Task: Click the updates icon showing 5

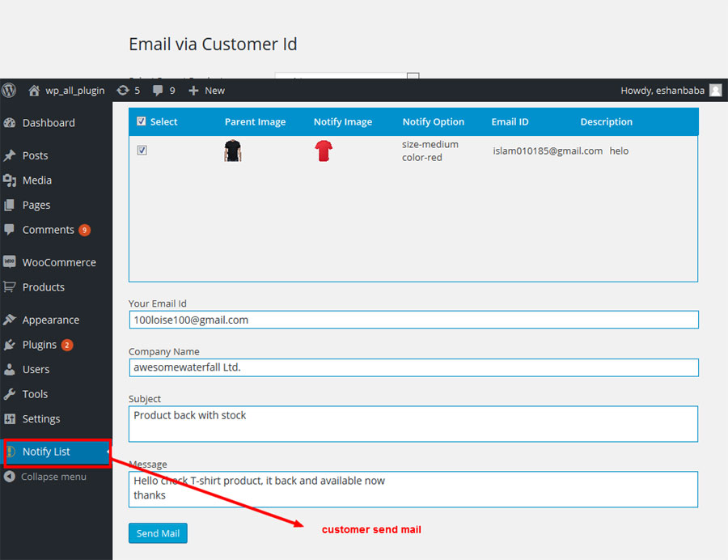Action: (122, 91)
